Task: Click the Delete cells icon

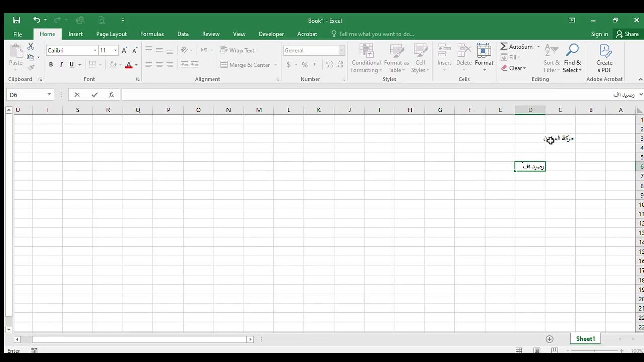Action: pyautogui.click(x=464, y=56)
